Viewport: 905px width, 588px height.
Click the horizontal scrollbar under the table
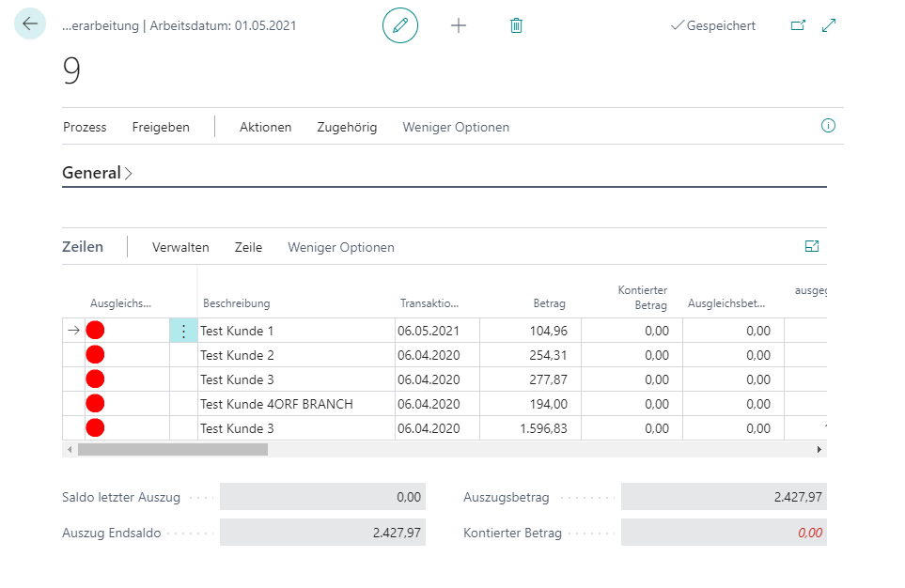173,450
